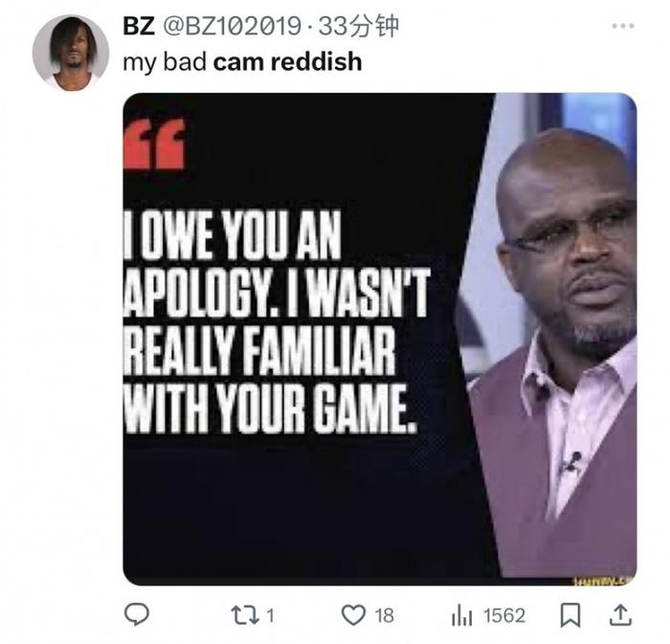This screenshot has width=670, height=644.
Task: Open the reply comment icon
Action: point(137,614)
